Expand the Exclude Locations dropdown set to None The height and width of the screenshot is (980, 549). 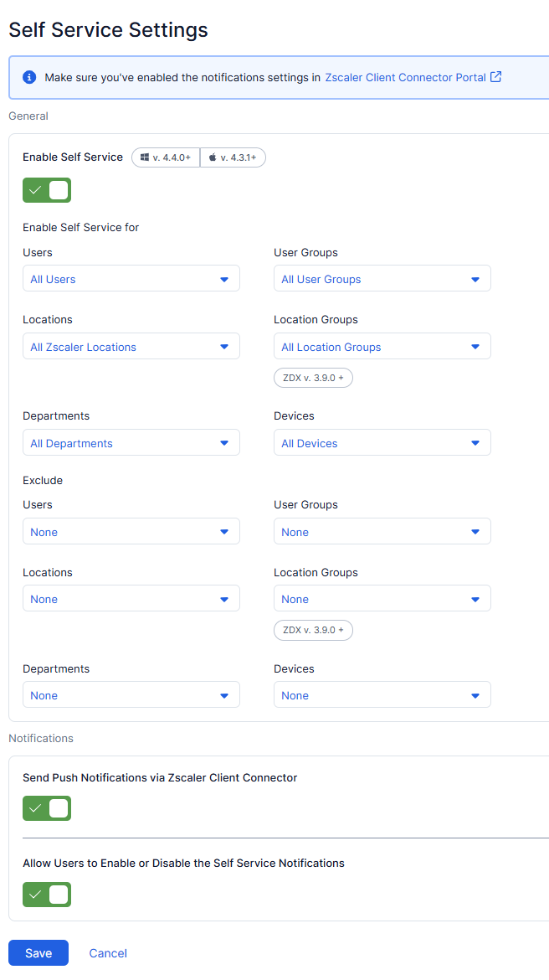pyautogui.click(x=131, y=599)
